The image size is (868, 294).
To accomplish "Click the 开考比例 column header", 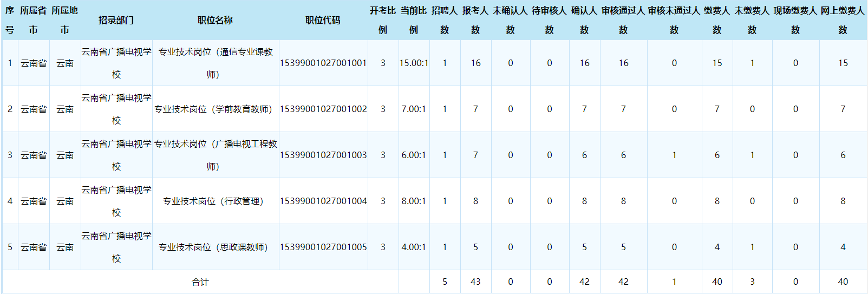I will [383, 20].
